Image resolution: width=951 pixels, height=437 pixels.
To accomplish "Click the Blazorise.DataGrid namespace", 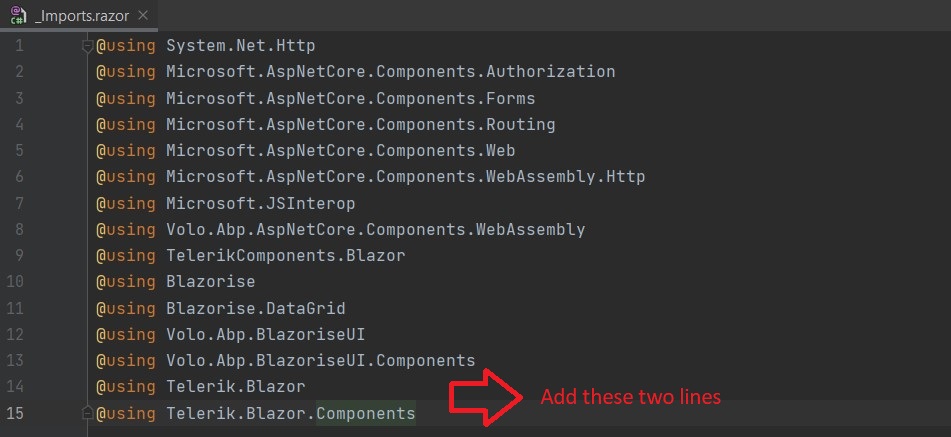I will [x=255, y=308].
